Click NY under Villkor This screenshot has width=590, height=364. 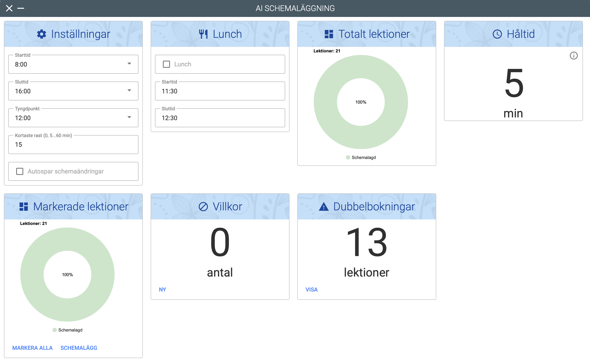[x=162, y=290]
